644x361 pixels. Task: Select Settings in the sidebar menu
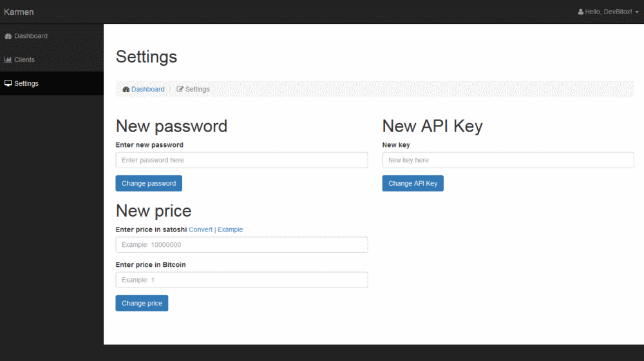26,83
